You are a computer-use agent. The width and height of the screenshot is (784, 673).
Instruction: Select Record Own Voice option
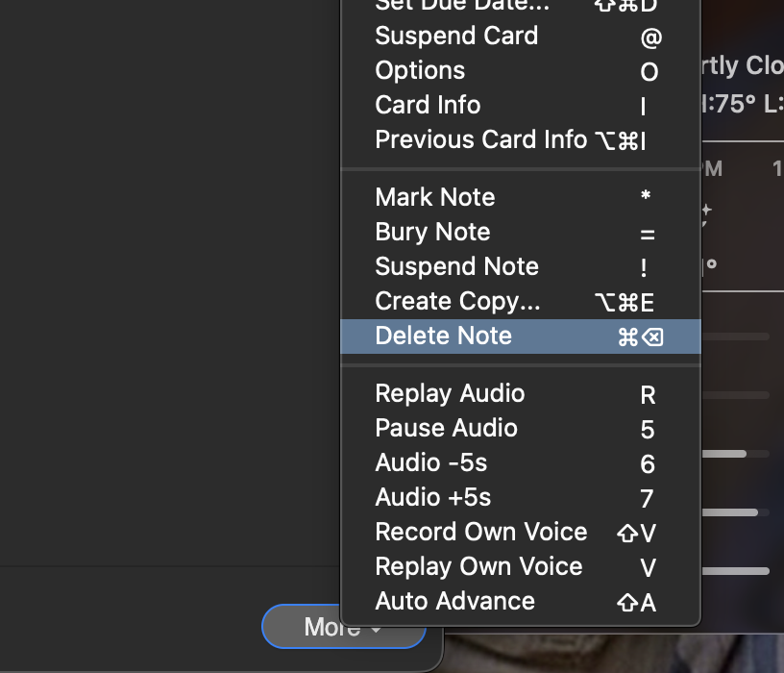[x=521, y=532]
